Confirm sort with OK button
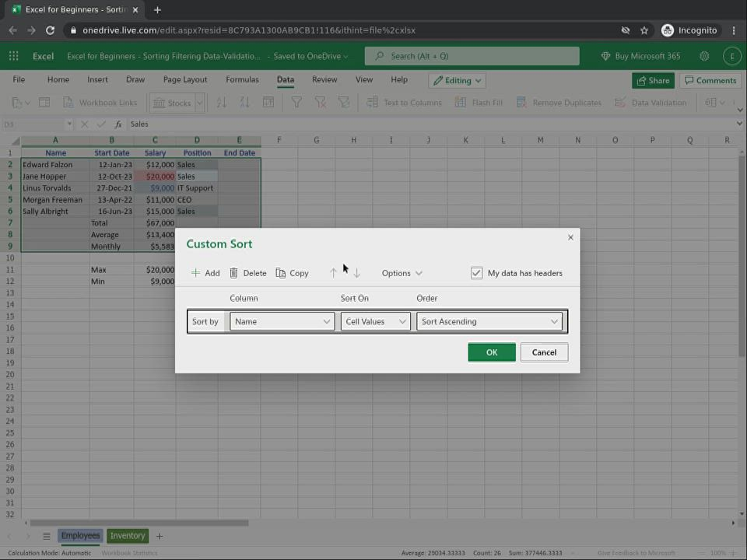The image size is (747, 560). pos(492,352)
